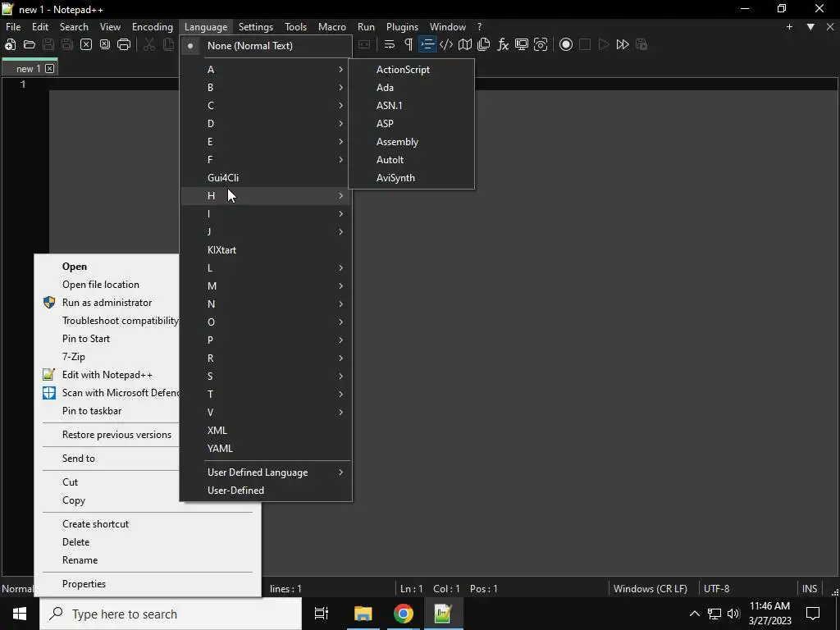Click the Save All toolbar icon
Viewport: 840px width, 630px height.
point(67,44)
